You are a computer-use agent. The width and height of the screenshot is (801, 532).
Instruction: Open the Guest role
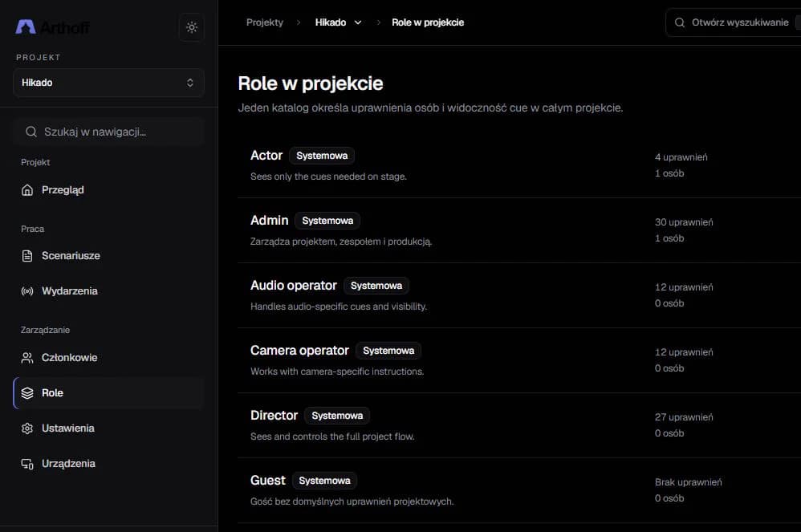point(519,489)
